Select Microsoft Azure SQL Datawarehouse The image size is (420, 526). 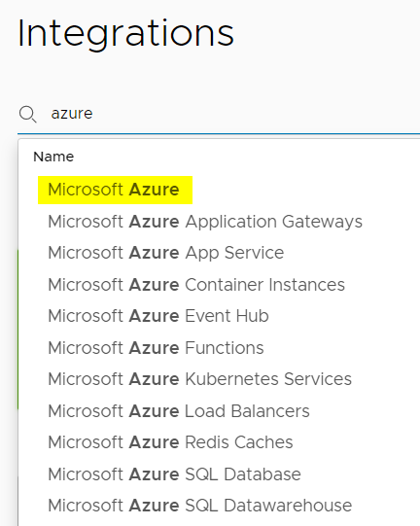click(200, 506)
